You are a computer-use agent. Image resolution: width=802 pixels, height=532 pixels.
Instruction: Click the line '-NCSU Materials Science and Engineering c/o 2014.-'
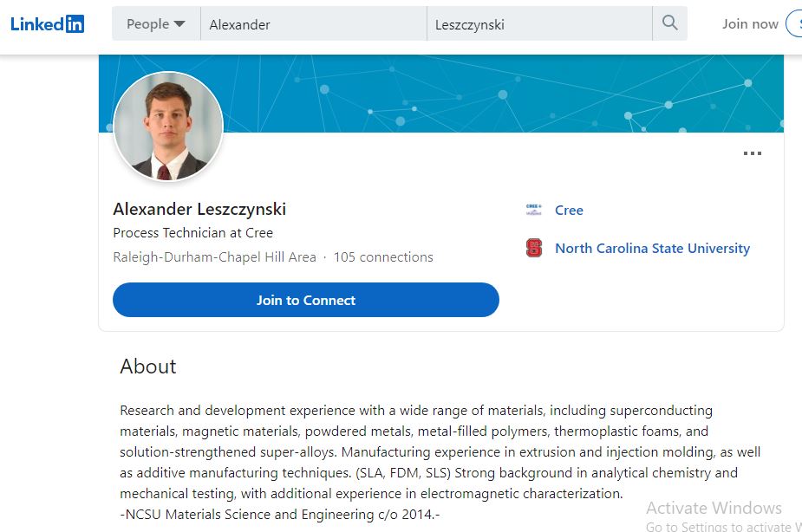click(x=280, y=514)
